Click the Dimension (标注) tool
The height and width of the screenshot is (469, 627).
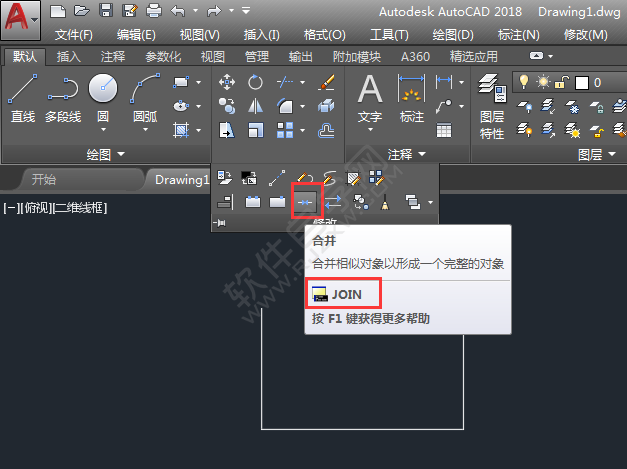click(411, 98)
